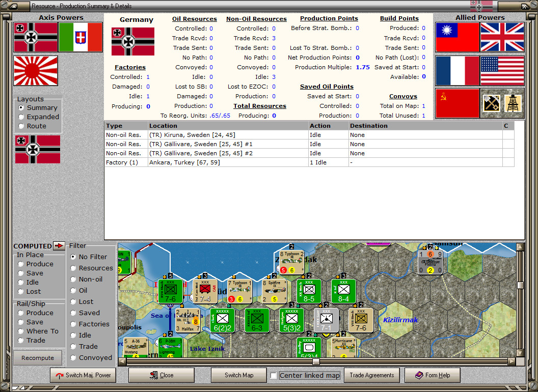This screenshot has width=538, height=392.
Task: Sort by the Type column header
Action: coord(126,126)
